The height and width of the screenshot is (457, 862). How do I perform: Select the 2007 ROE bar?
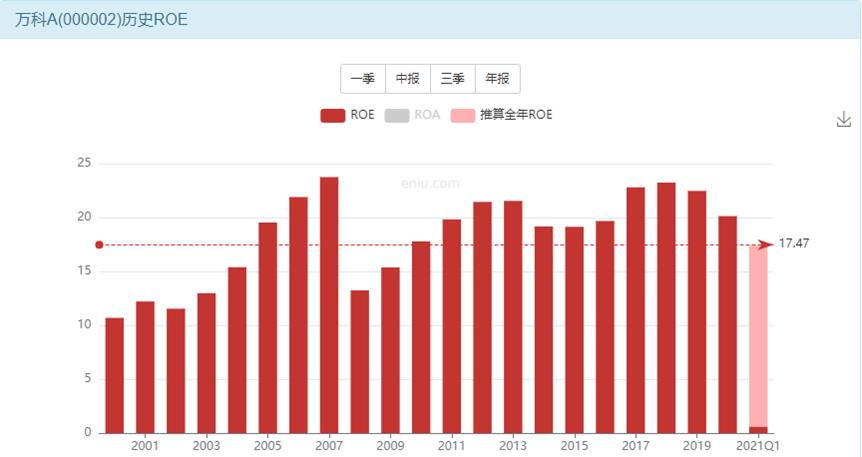329,305
